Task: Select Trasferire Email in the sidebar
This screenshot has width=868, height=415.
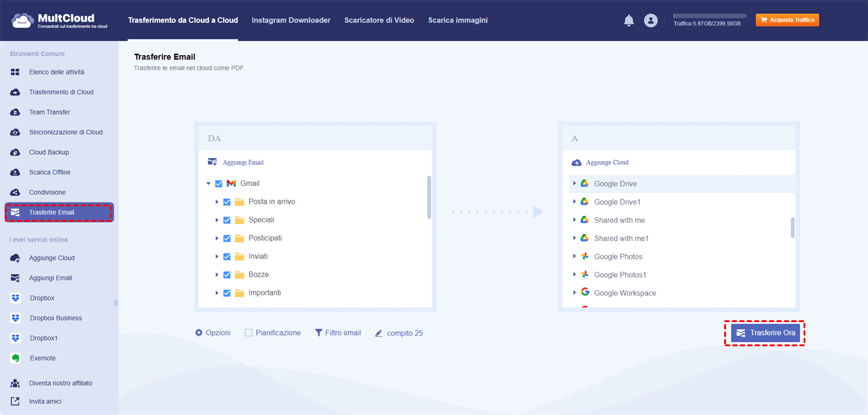Action: (x=60, y=212)
